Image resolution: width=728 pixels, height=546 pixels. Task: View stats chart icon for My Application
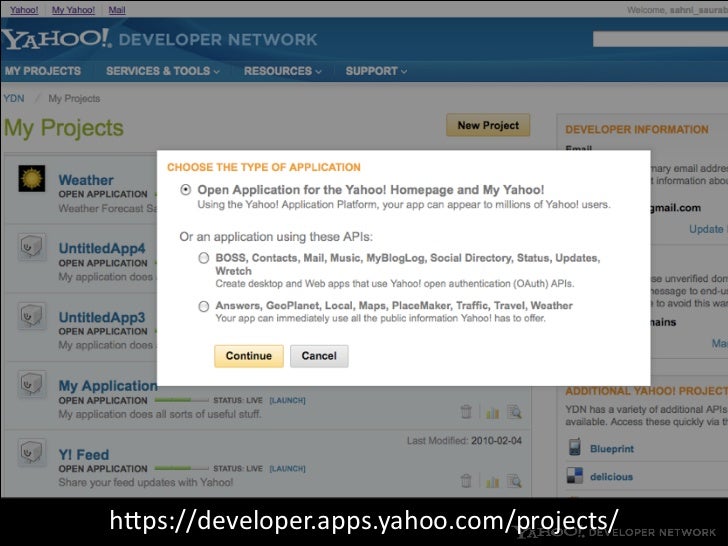[x=492, y=412]
